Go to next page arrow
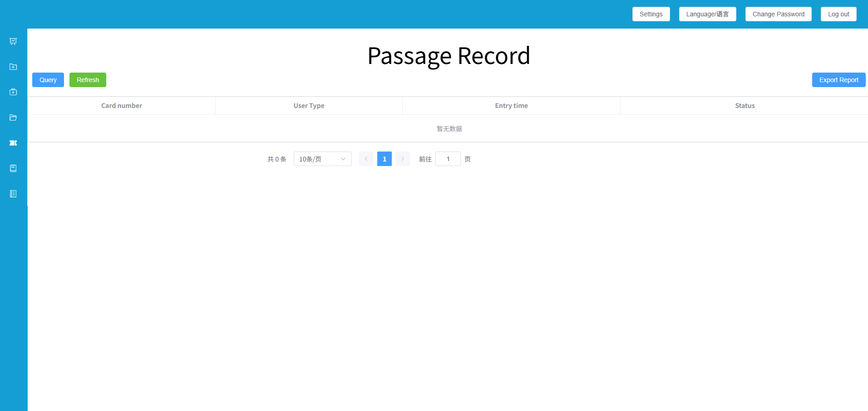 click(x=402, y=159)
